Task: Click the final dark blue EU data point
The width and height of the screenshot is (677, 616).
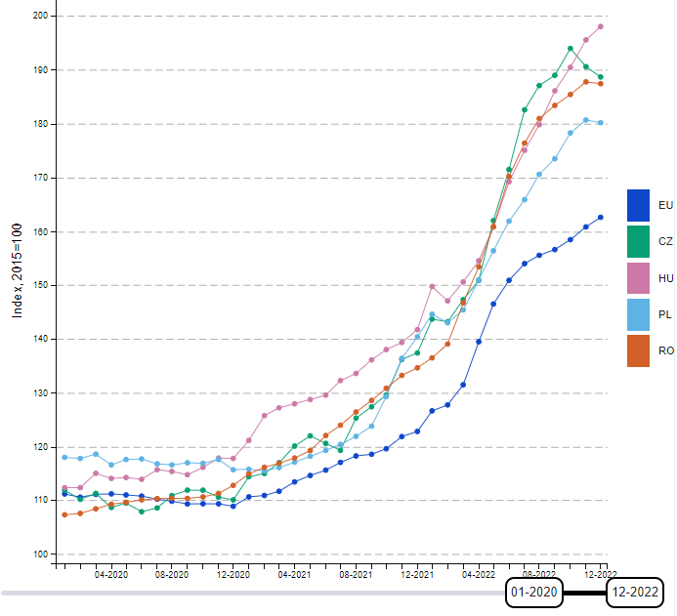Action: [x=601, y=217]
